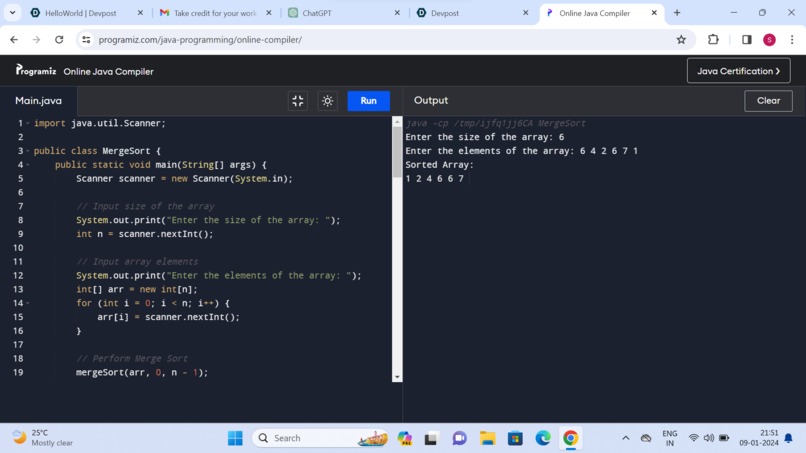Click line number 19 in gutter

[18, 372]
